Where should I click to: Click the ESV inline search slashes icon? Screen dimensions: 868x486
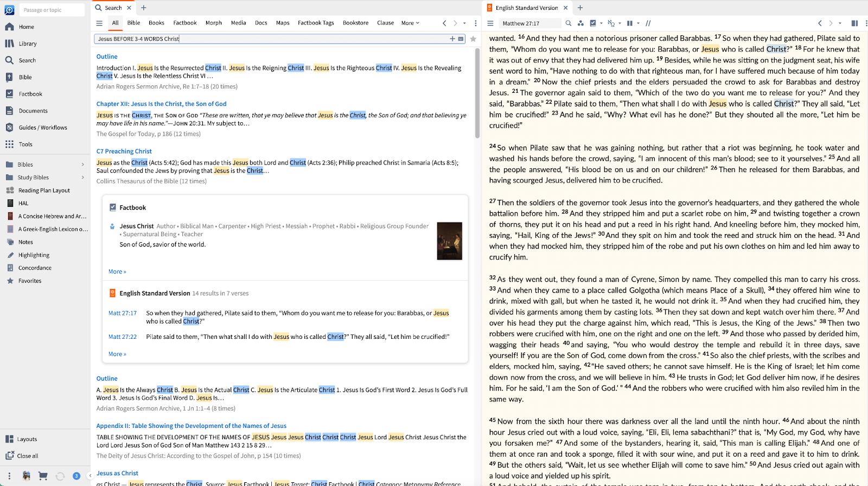click(648, 23)
